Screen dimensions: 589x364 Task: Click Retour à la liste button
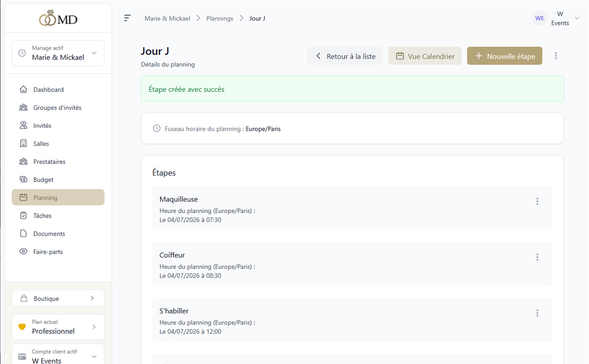click(345, 56)
